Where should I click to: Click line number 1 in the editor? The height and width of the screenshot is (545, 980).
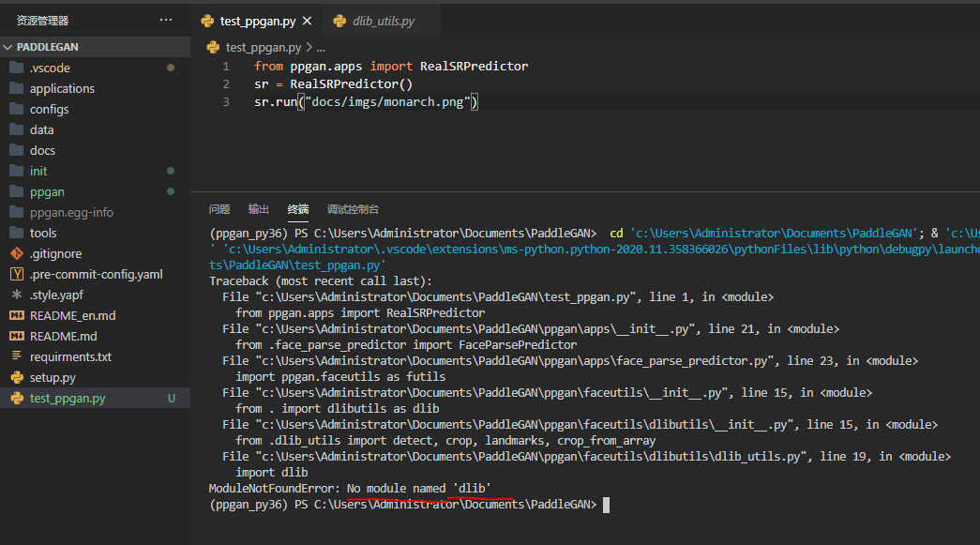tap(226, 66)
